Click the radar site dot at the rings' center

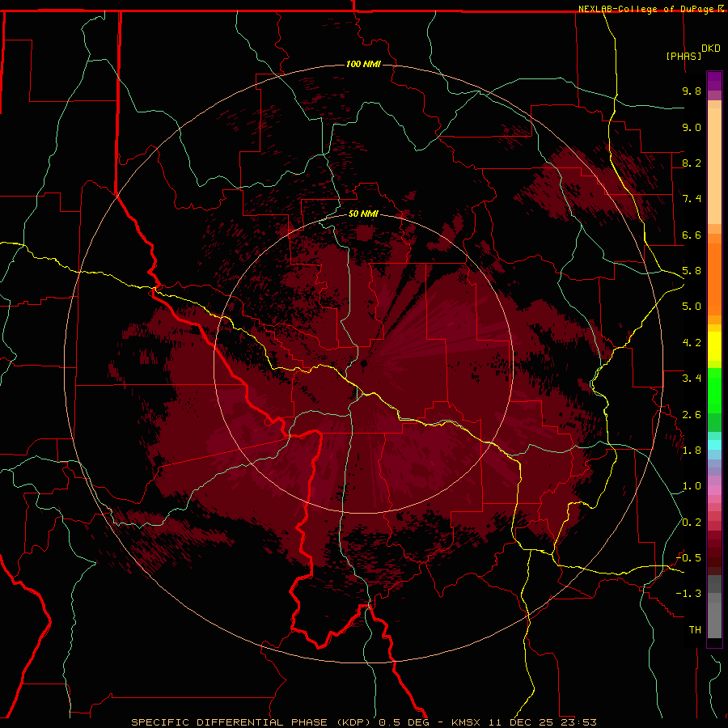point(364,363)
